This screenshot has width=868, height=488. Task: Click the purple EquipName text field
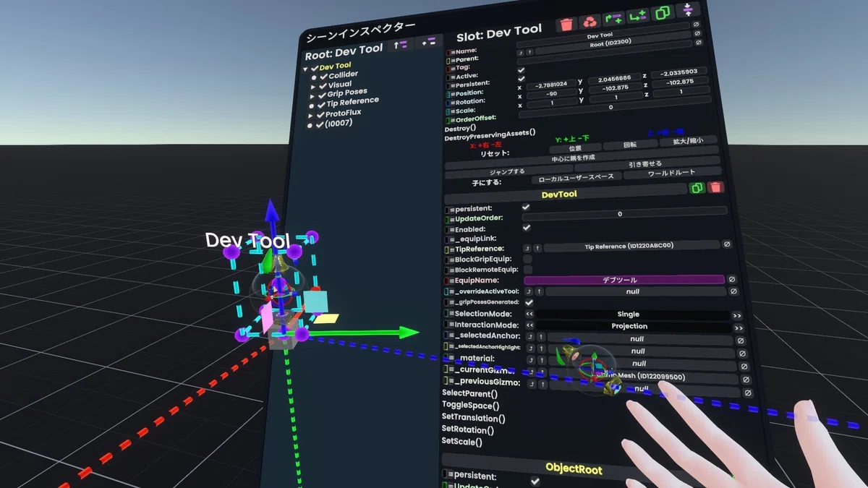pyautogui.click(x=624, y=279)
